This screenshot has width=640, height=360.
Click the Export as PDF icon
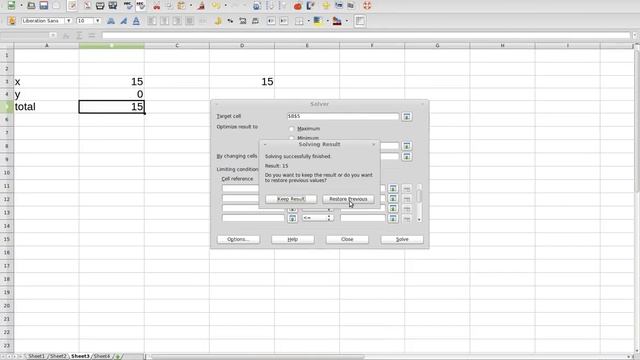(87, 6)
